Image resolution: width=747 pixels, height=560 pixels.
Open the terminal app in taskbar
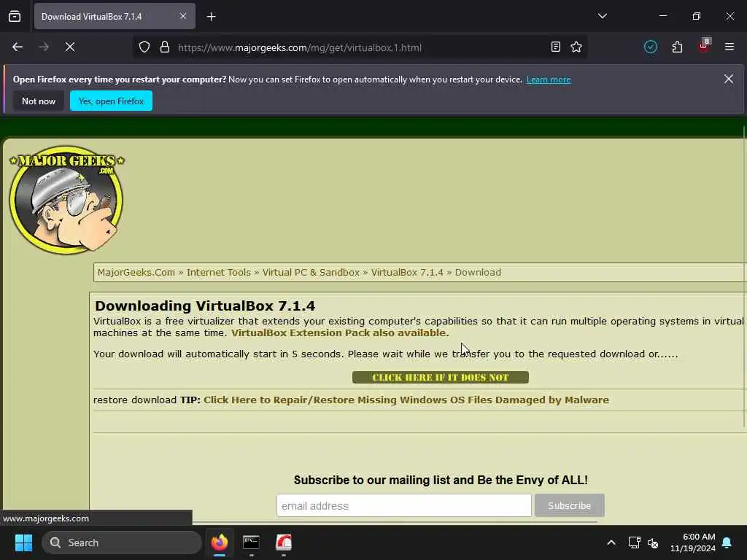pos(251,542)
